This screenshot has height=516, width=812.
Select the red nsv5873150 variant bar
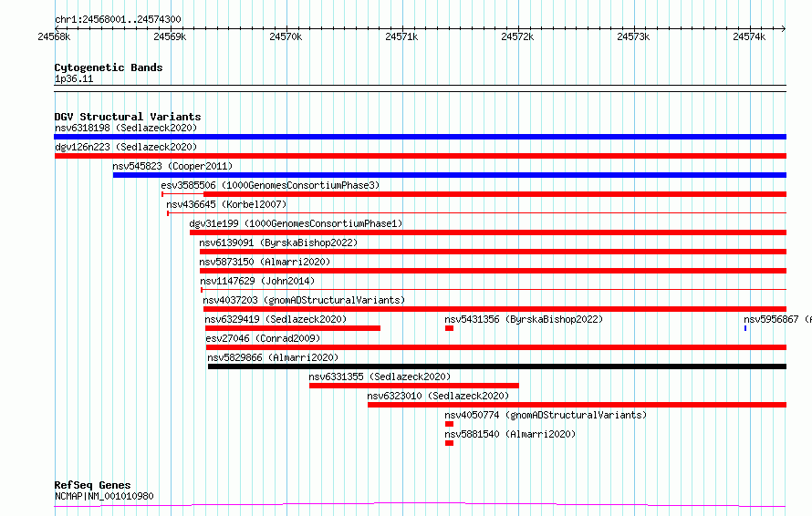pos(493,271)
